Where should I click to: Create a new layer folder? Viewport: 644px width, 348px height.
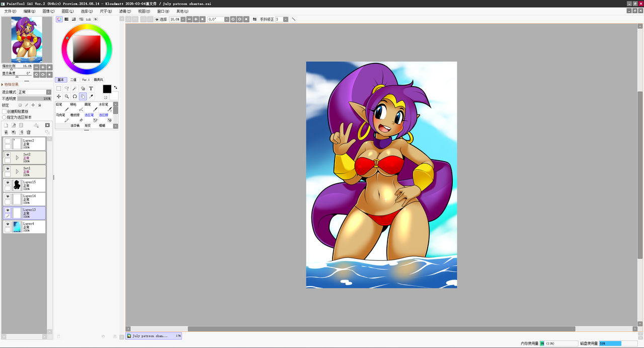pyautogui.click(x=21, y=125)
